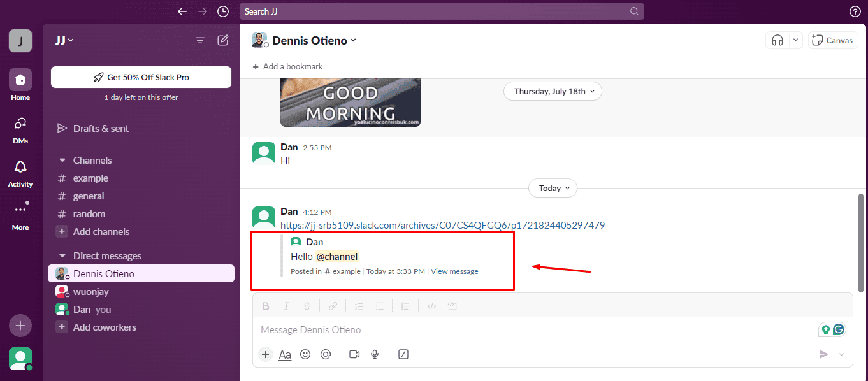Click the attach plus button in the composer

click(266, 354)
